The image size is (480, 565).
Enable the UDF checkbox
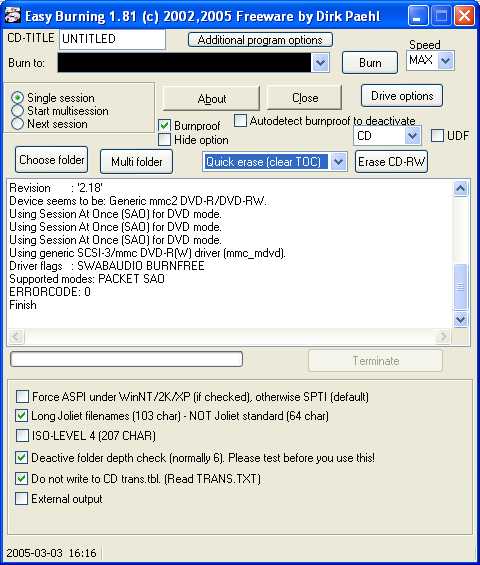pos(437,136)
